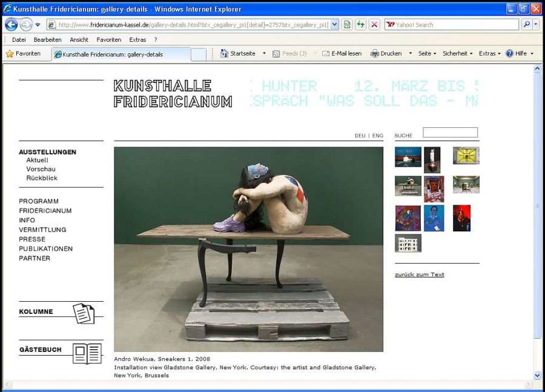Open the INFO navigation link

pos(27,220)
